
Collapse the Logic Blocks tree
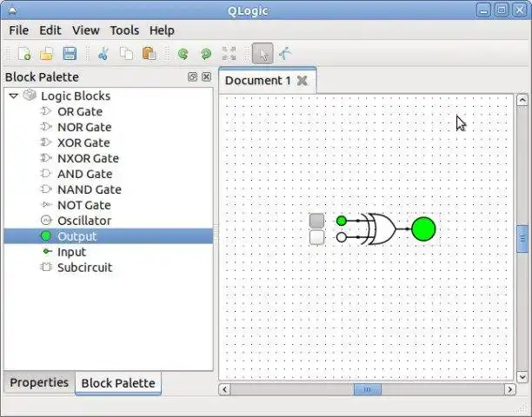pyautogui.click(x=14, y=96)
